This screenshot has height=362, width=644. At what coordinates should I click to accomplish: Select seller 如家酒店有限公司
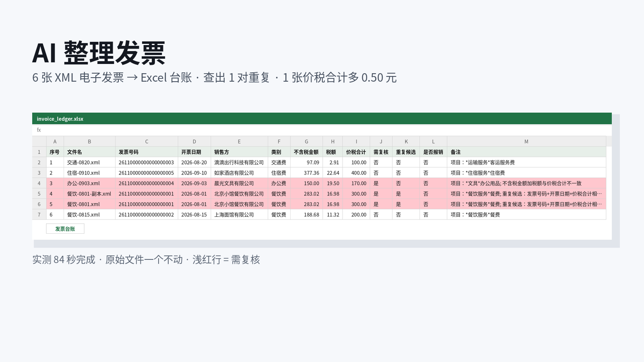click(x=239, y=173)
